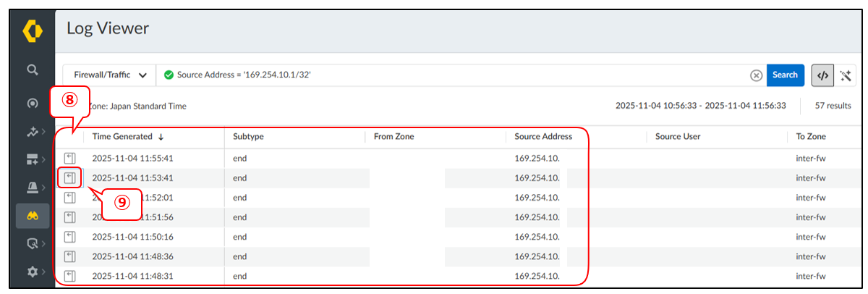Click the Subtype column header
Viewport: 868px width, 294px height.
248,136
